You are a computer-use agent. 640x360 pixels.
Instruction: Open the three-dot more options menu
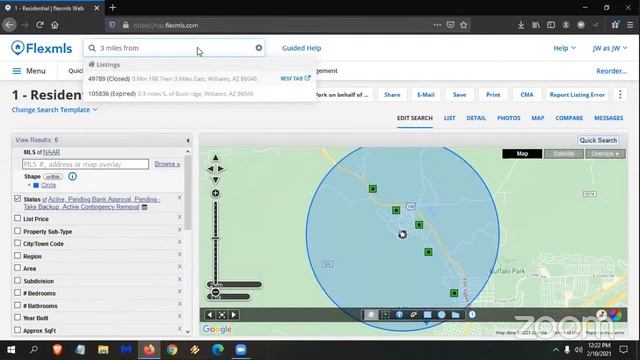tap(620, 95)
